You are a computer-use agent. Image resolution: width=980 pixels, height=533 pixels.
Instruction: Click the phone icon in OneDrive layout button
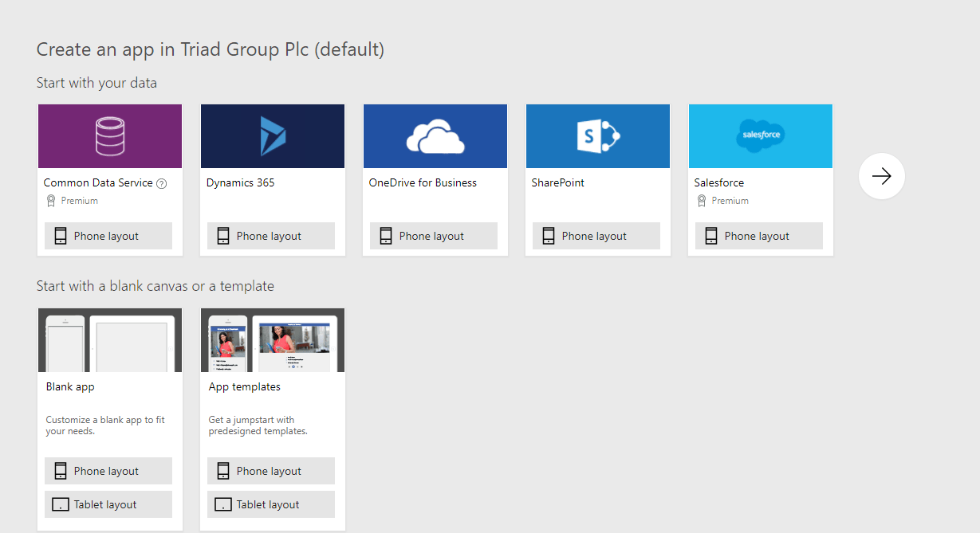(x=386, y=236)
